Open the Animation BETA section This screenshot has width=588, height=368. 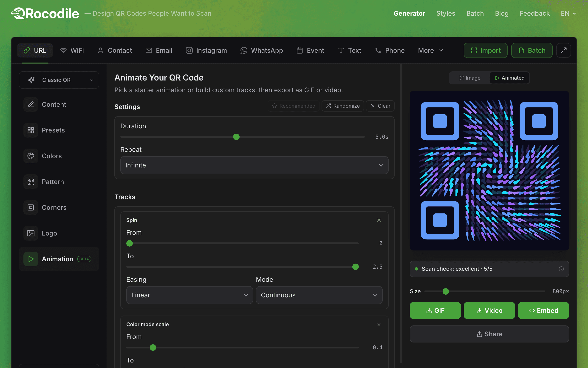tap(59, 259)
